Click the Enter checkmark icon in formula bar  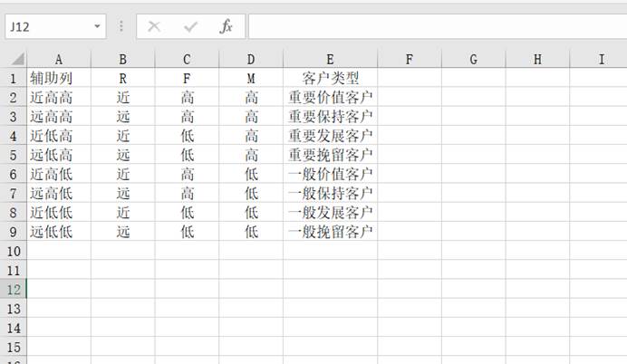(x=190, y=26)
